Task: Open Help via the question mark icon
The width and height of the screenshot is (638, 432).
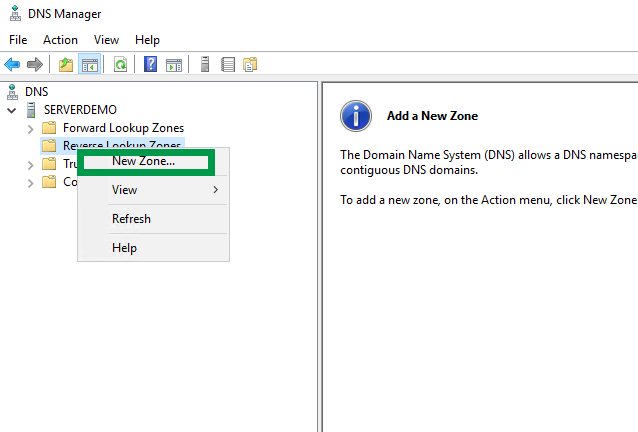Action: [151, 64]
